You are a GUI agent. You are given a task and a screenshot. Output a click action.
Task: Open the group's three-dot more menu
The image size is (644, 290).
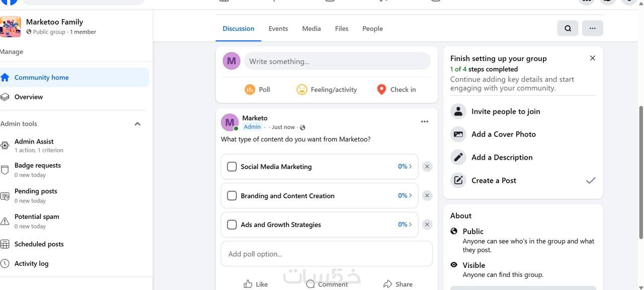point(592,29)
